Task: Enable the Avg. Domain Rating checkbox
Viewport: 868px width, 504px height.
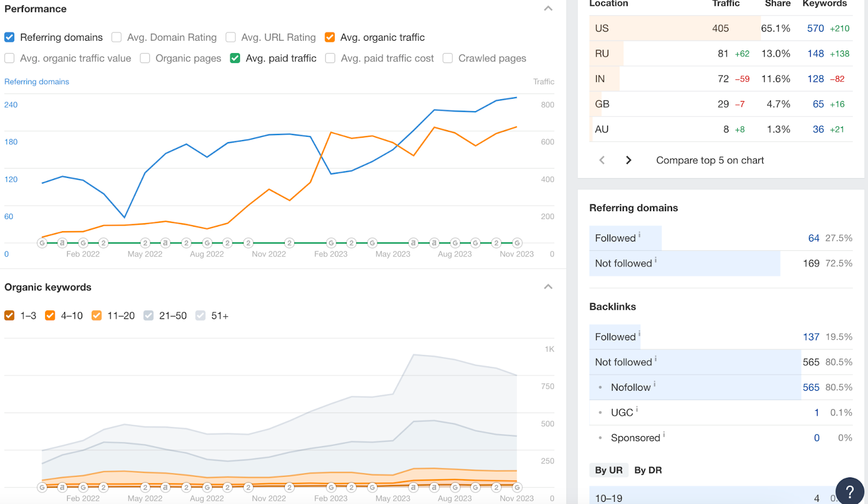Action: pyautogui.click(x=117, y=37)
